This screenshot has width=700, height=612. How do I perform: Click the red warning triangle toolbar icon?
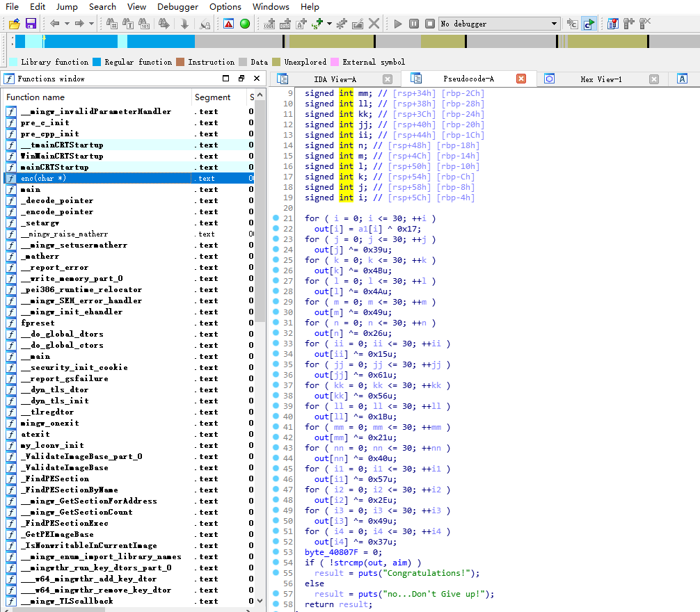point(229,24)
